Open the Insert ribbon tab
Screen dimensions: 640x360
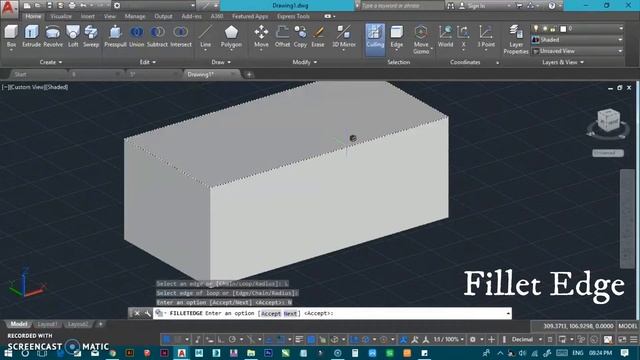87,16
